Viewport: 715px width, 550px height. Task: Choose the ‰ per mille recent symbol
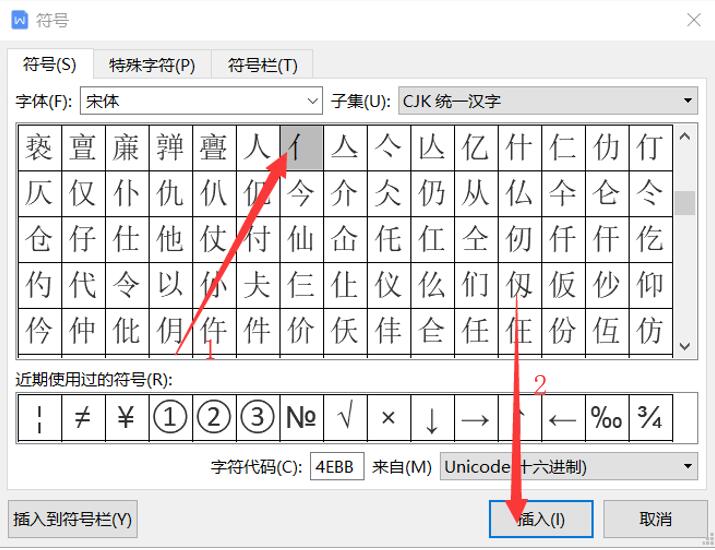[x=607, y=417]
